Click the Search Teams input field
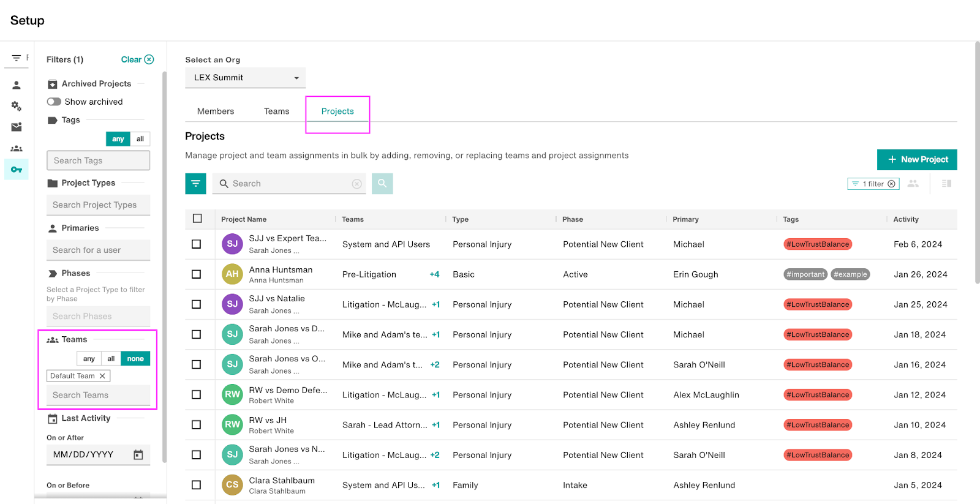Screen dimensions: 980x504 click(x=98, y=395)
